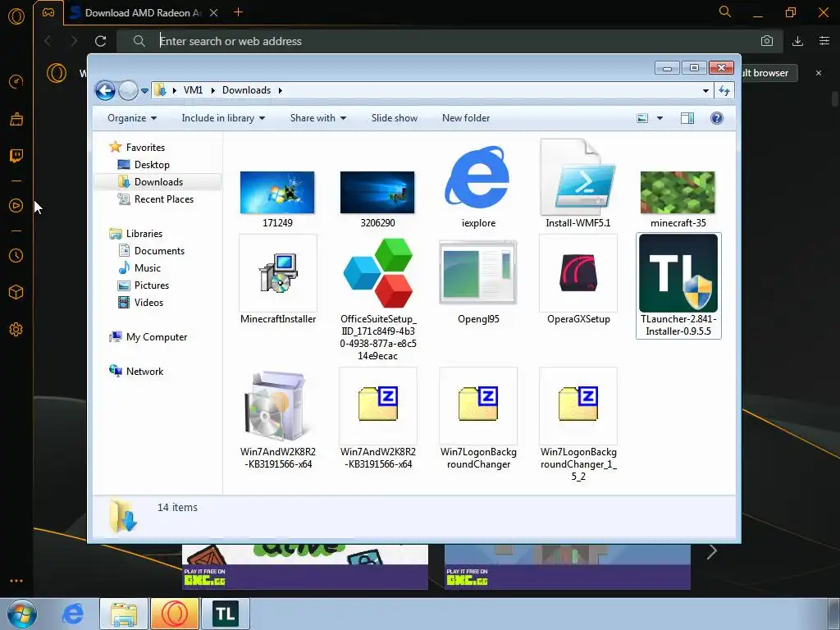840x630 pixels.
Task: Open Downloads in the navigation pane
Action: click(157, 181)
